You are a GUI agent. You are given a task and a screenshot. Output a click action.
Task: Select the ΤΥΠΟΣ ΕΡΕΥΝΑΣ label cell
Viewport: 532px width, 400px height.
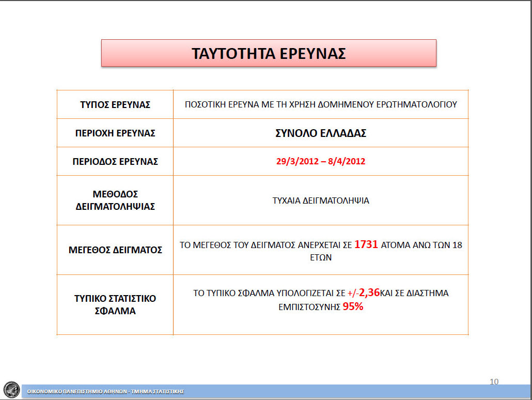click(115, 104)
